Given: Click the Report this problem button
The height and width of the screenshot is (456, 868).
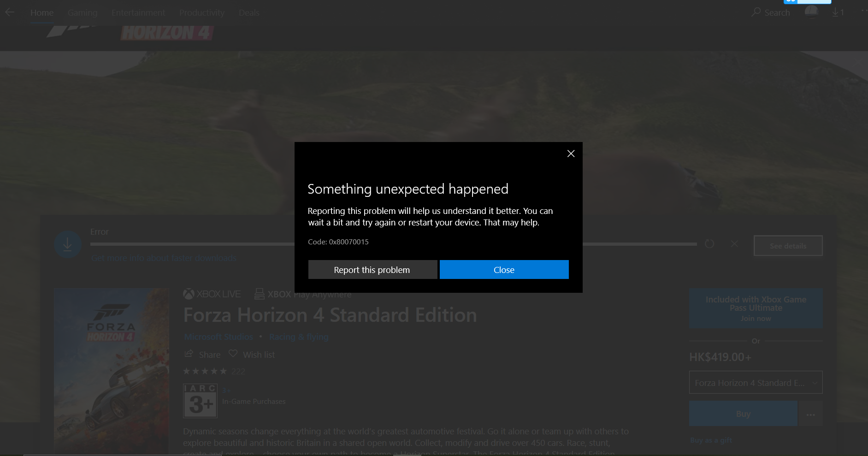Looking at the screenshot, I should 372,270.
